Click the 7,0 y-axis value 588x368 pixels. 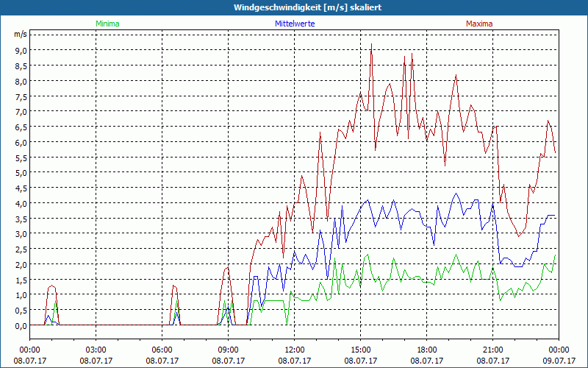21,112
